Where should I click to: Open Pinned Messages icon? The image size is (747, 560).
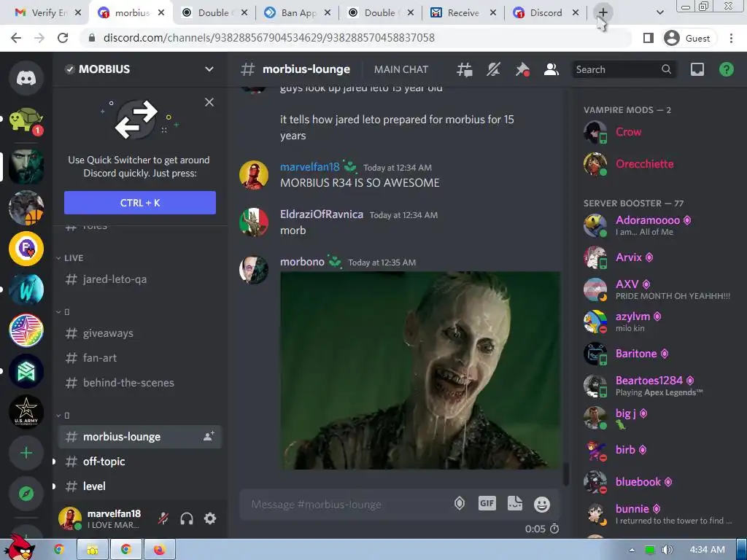click(x=522, y=69)
